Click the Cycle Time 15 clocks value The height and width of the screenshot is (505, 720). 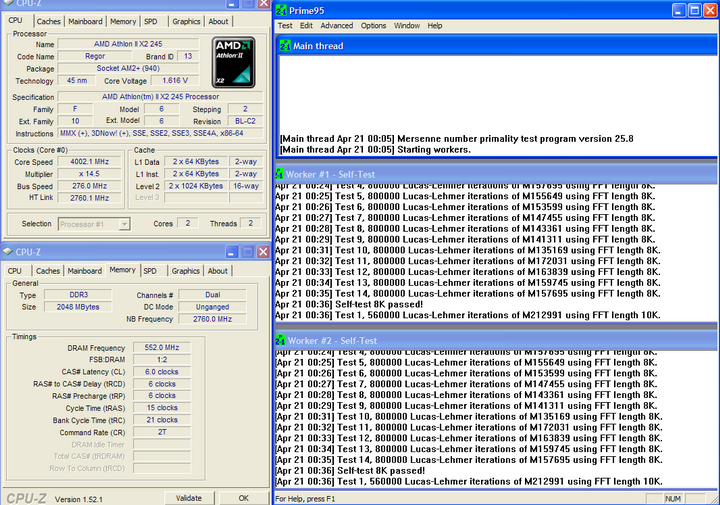162,408
